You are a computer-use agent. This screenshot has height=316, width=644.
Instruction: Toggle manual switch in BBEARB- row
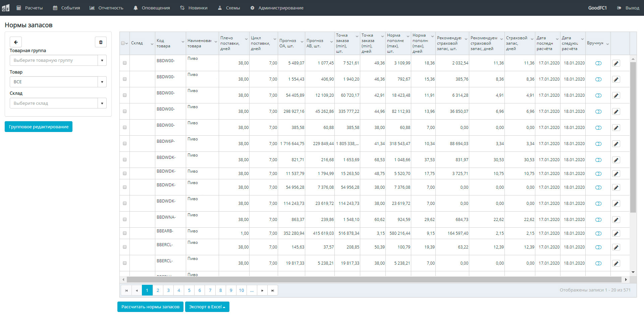[598, 233]
